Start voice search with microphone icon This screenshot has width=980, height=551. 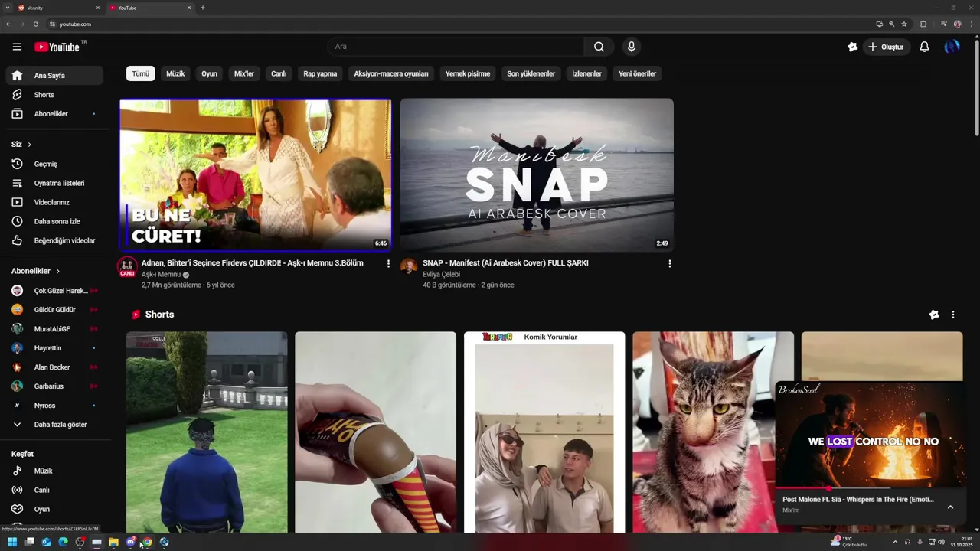(x=632, y=47)
